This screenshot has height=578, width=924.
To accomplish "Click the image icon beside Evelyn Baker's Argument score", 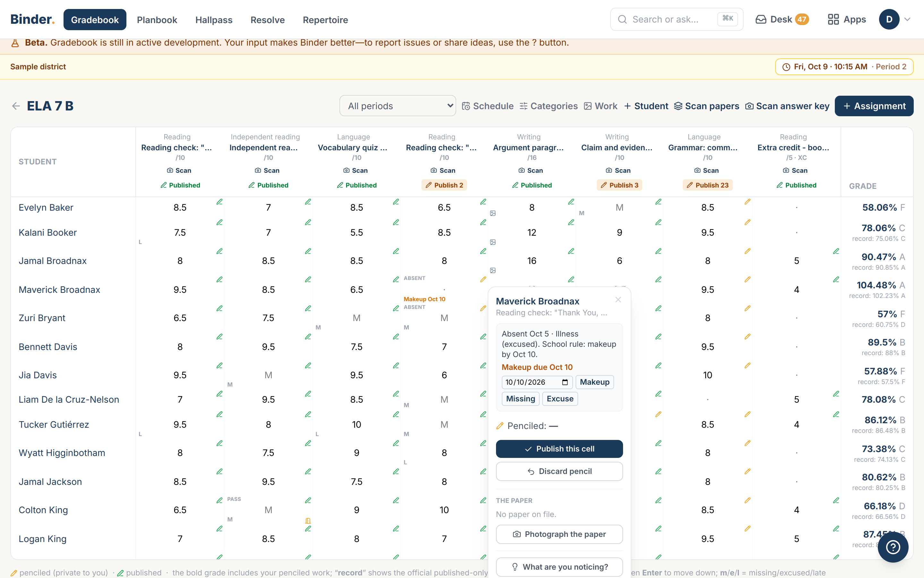I will 493,213.
